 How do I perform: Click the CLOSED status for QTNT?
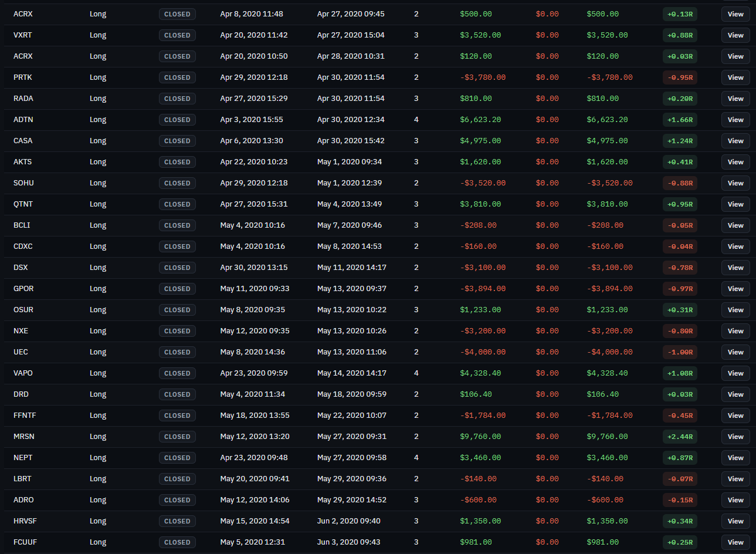pyautogui.click(x=177, y=204)
